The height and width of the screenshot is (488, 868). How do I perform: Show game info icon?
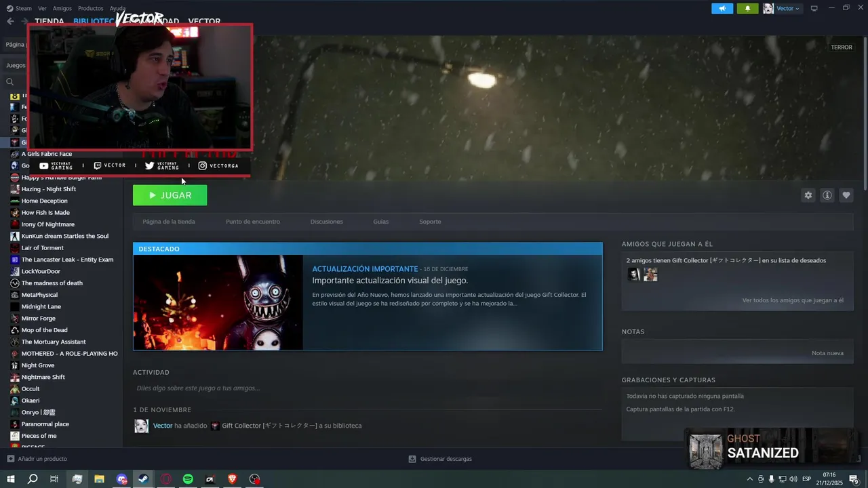coord(827,195)
